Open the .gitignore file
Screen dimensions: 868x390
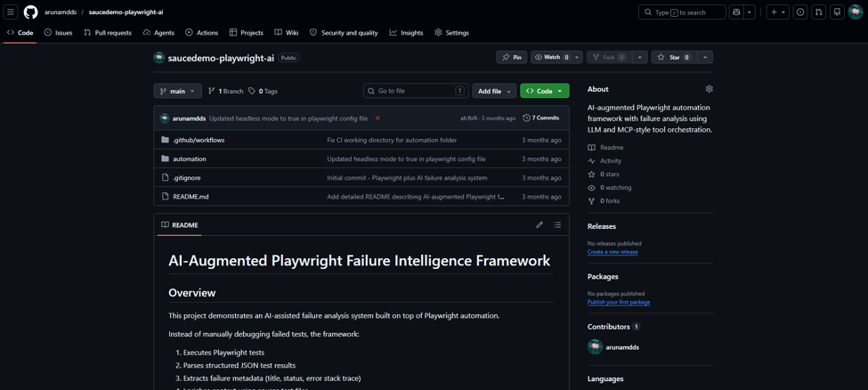(187, 178)
